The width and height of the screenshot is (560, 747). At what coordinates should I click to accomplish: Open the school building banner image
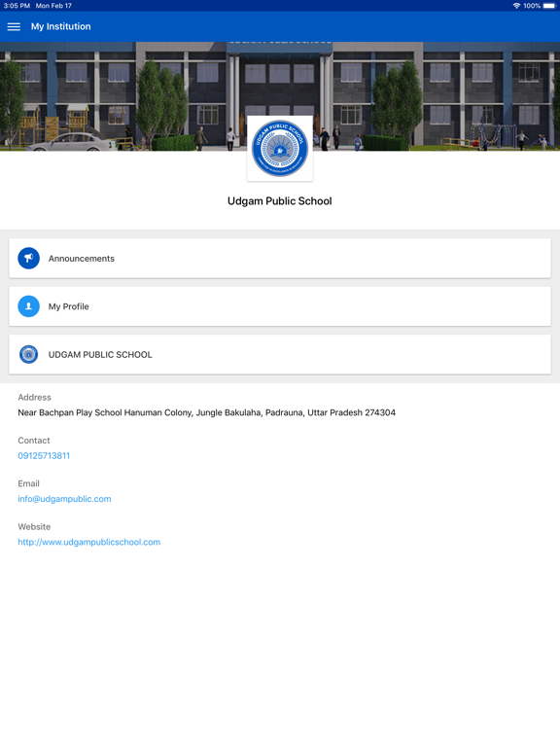tap(280, 96)
